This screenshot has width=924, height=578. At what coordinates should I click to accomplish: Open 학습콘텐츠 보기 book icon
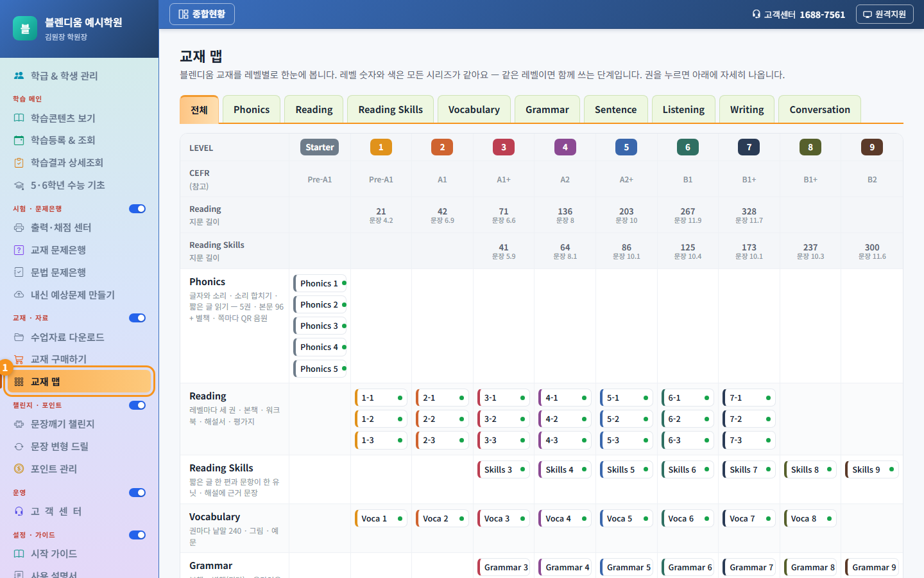(x=19, y=118)
